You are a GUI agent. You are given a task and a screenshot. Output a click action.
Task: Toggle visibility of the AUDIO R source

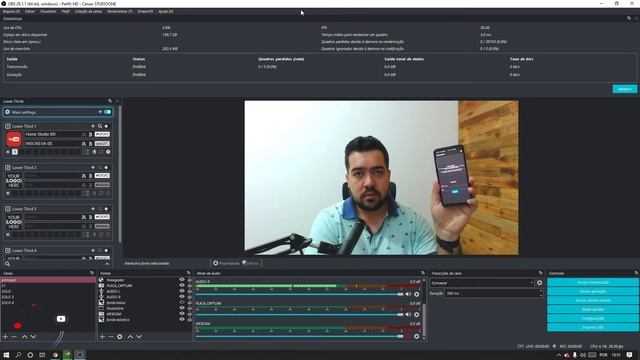click(182, 297)
